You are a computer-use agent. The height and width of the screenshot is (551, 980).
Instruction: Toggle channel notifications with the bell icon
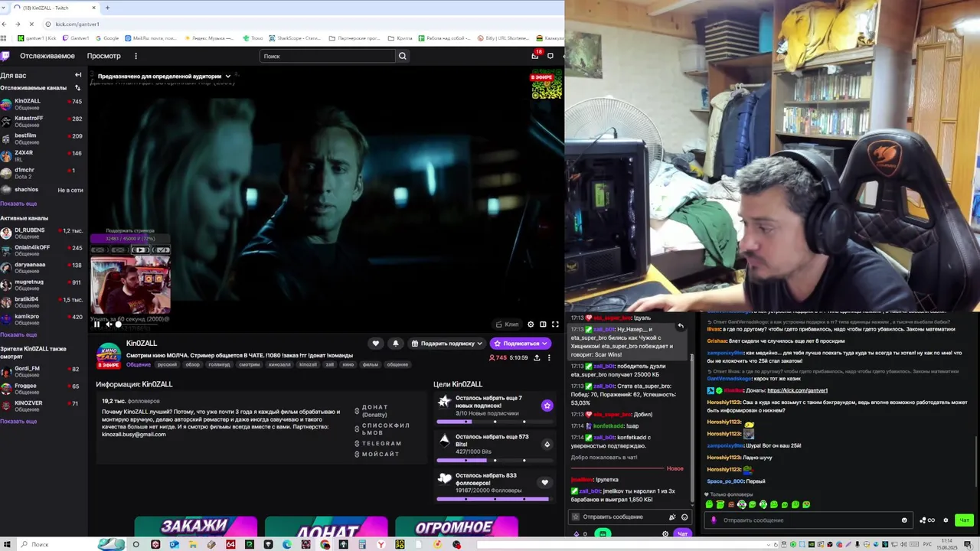pyautogui.click(x=396, y=344)
